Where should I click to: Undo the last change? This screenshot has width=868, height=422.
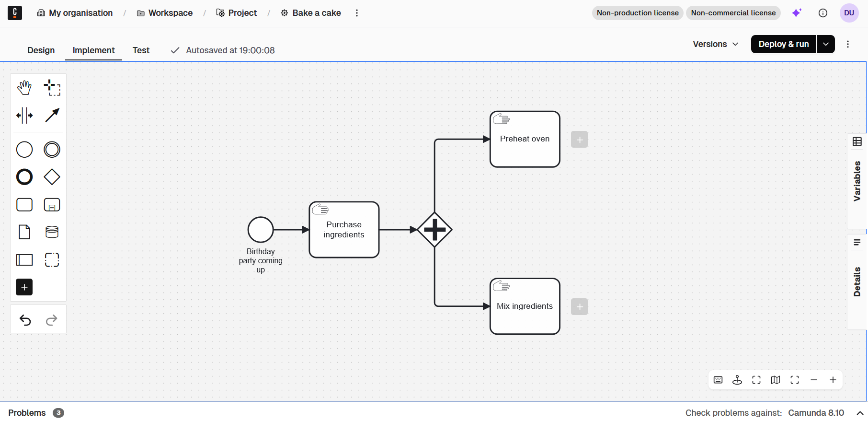(25, 320)
